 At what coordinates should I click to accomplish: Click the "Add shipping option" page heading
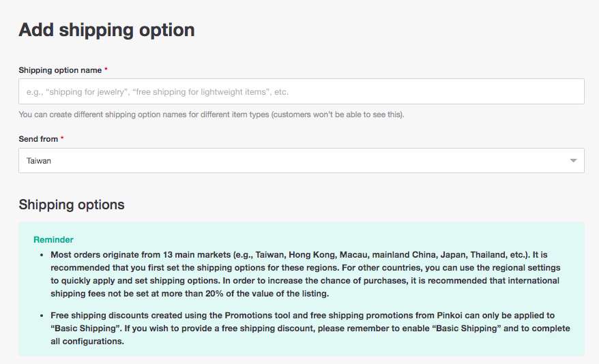point(106,30)
